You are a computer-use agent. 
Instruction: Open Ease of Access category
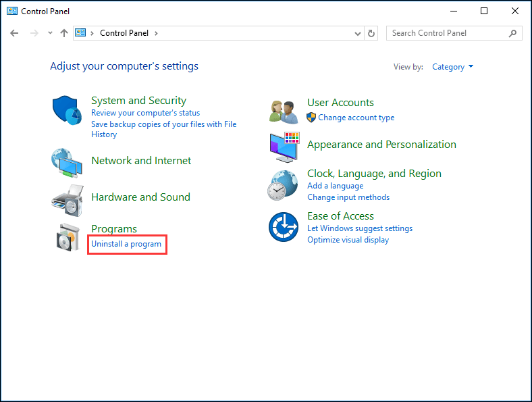(x=341, y=216)
